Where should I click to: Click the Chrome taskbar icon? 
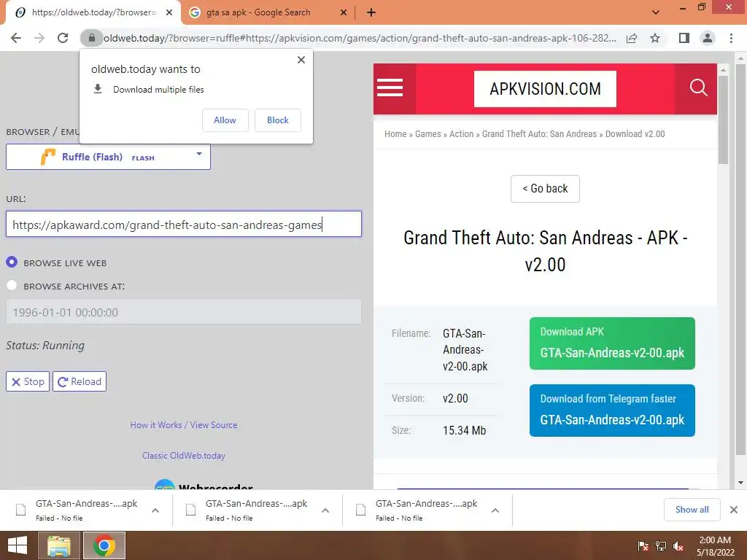tap(104, 545)
